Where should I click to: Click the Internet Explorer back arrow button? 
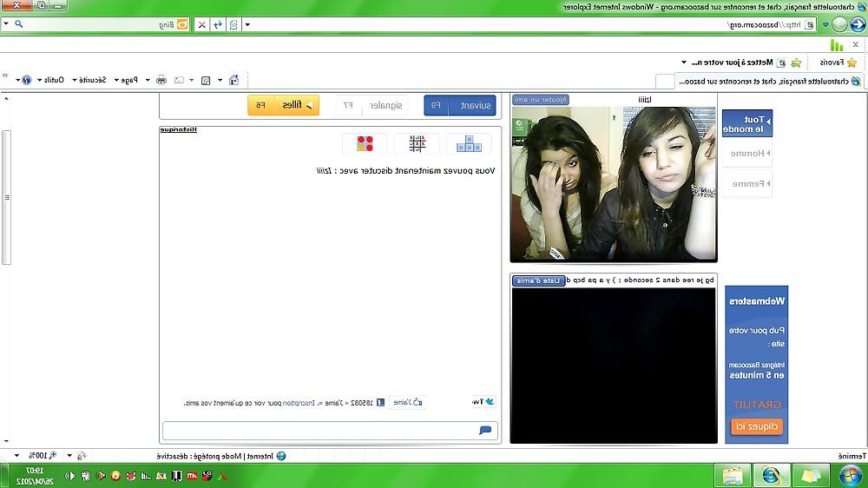(x=858, y=24)
